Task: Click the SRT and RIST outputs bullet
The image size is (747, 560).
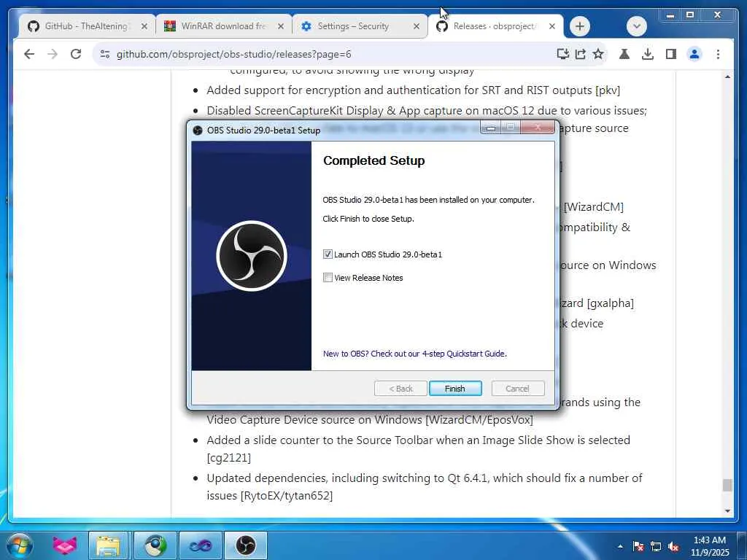Action: [x=413, y=90]
